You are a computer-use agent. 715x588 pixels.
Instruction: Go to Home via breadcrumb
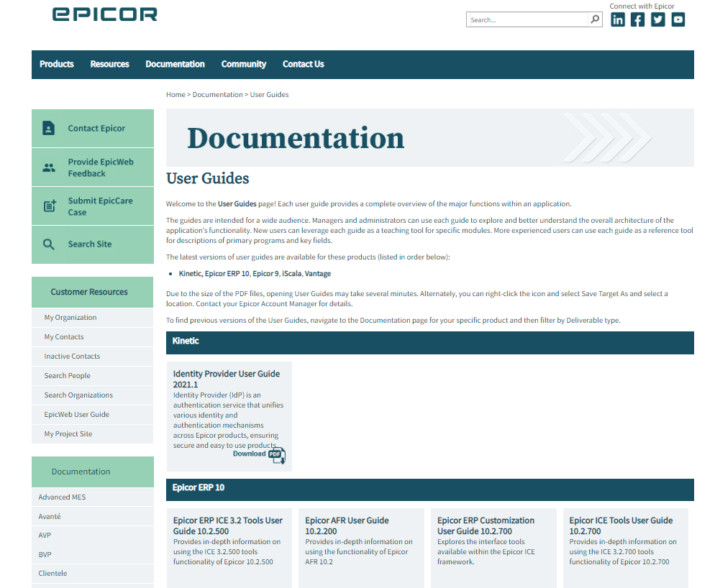click(x=176, y=94)
